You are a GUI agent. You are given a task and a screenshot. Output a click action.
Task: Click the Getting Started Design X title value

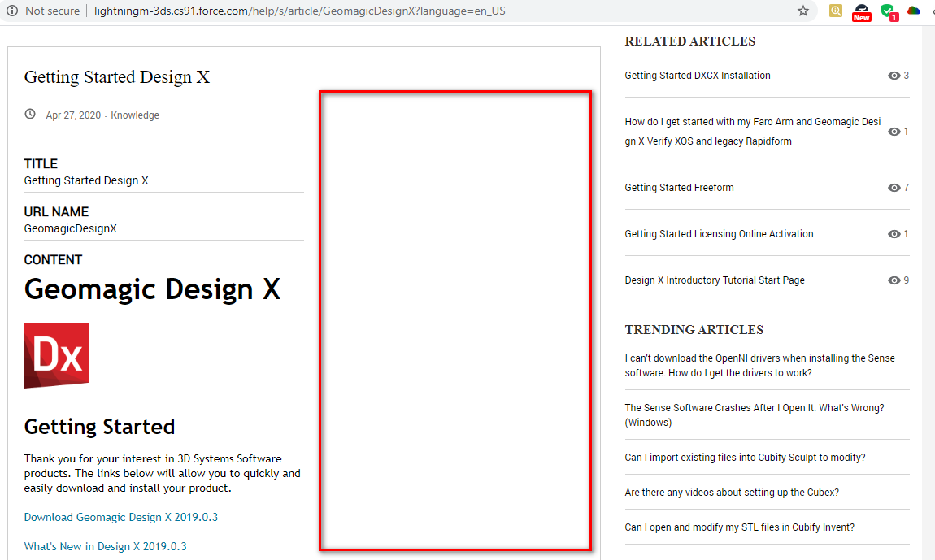coord(86,180)
